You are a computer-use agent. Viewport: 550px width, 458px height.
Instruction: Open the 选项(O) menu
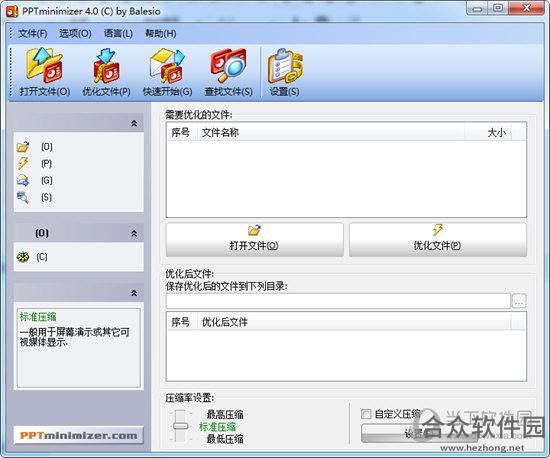point(75,34)
